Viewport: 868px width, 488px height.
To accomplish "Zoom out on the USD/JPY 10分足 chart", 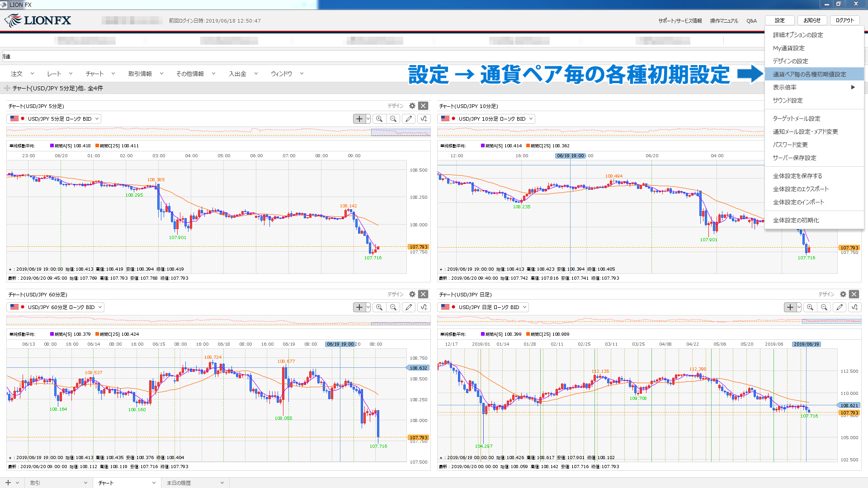I will [x=825, y=118].
